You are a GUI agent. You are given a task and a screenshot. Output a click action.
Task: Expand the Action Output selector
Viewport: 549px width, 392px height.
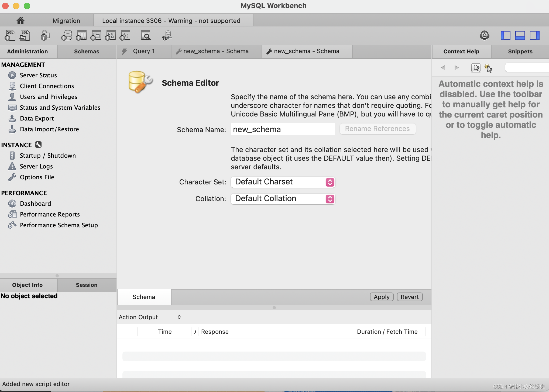[150, 317]
